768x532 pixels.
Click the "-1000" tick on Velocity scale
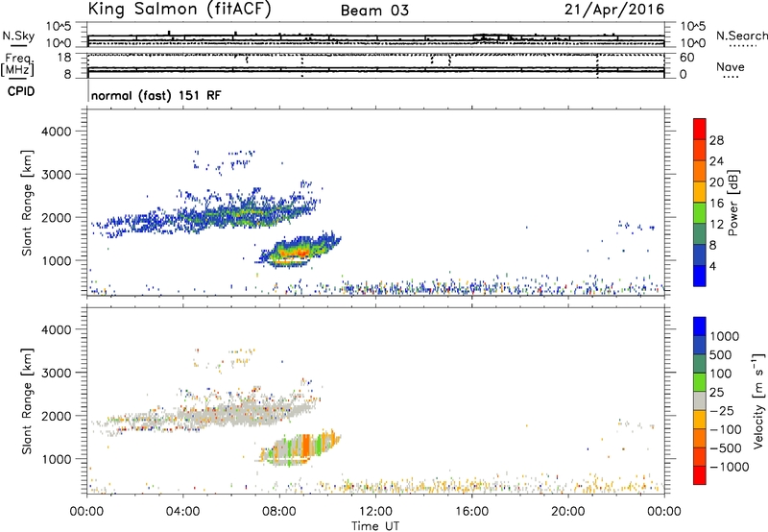[729, 467]
